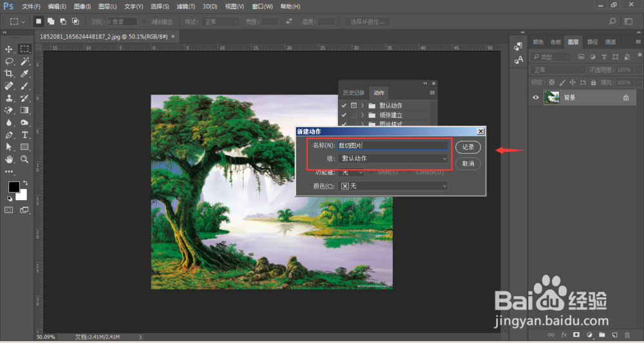The width and height of the screenshot is (644, 343).
Task: Select the Hand tool
Action: click(x=8, y=159)
